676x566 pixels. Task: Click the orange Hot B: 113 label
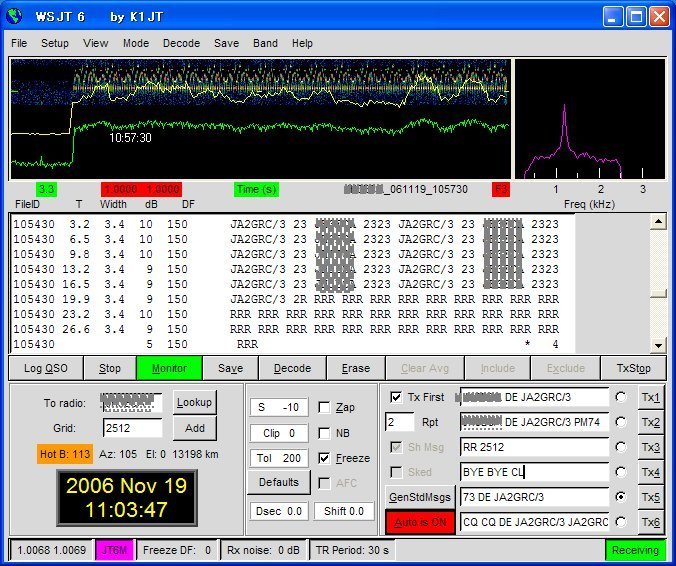pyautogui.click(x=65, y=454)
